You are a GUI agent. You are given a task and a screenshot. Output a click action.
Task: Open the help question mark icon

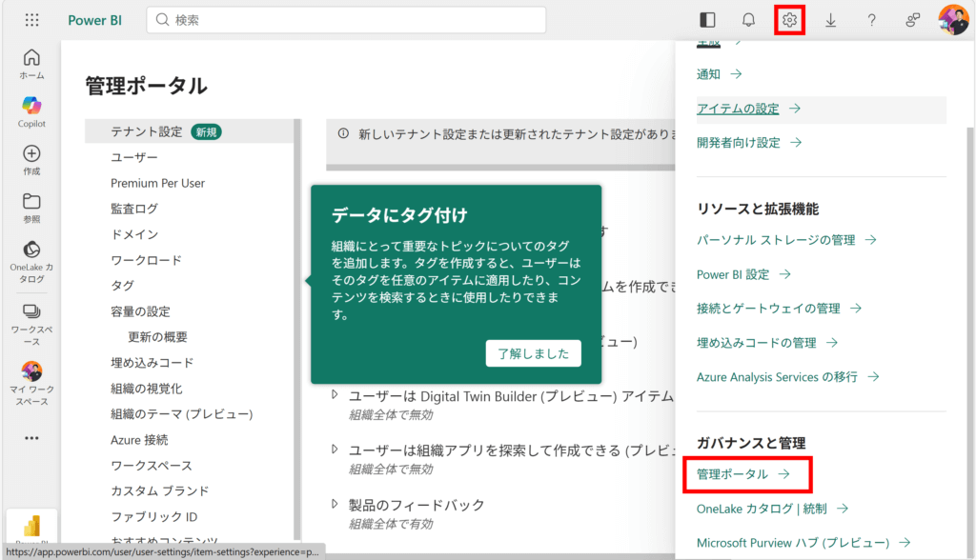871,20
